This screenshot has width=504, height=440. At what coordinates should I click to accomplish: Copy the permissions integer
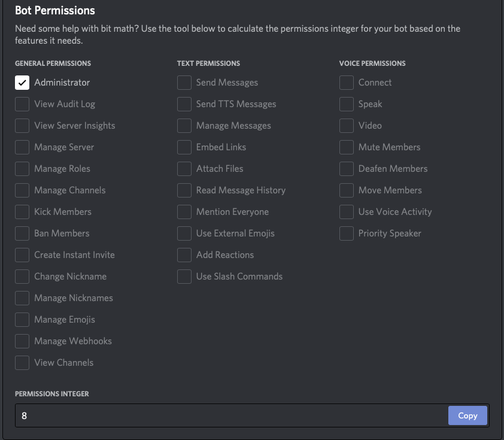coord(467,415)
